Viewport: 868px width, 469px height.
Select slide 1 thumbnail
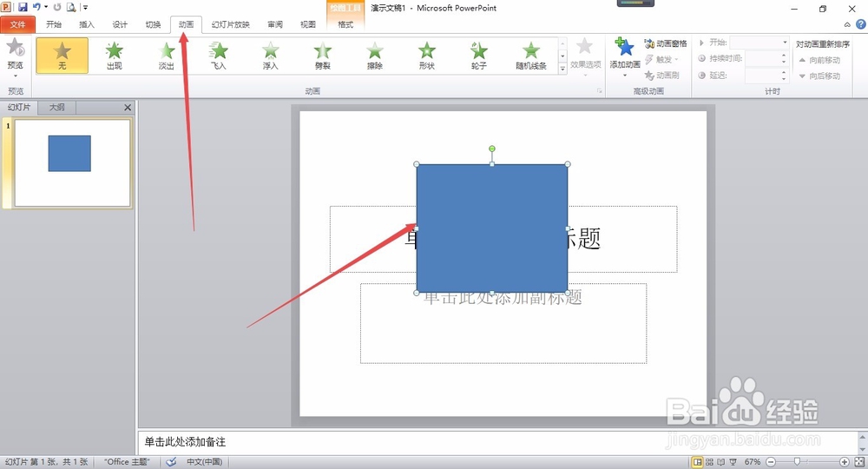[73, 163]
